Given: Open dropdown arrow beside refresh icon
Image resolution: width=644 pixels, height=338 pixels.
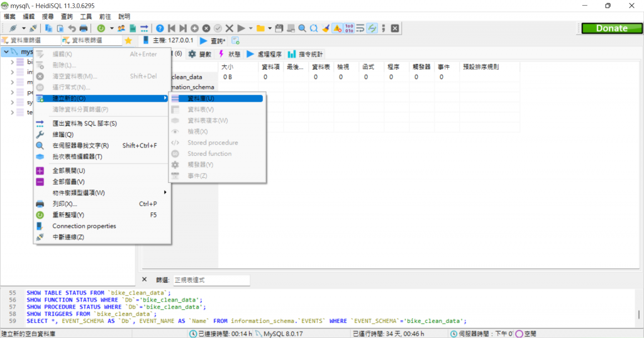Looking at the screenshot, I should pos(111,28).
